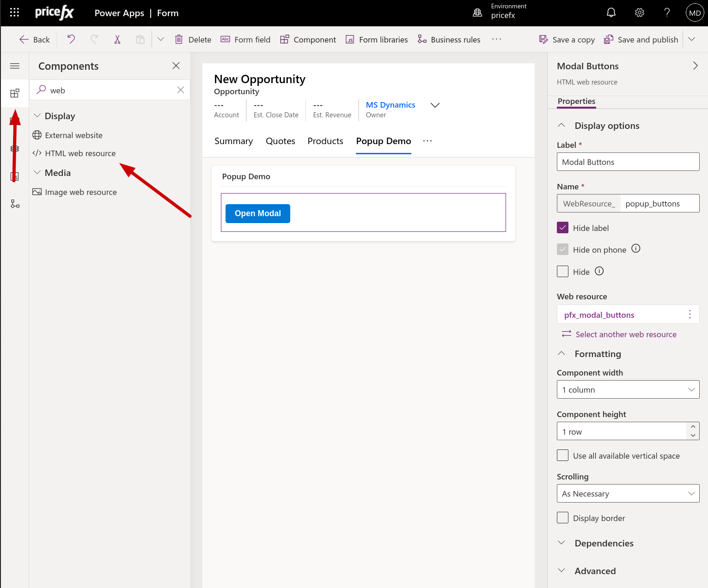
Task: Click the Open Modal button
Action: [257, 213]
